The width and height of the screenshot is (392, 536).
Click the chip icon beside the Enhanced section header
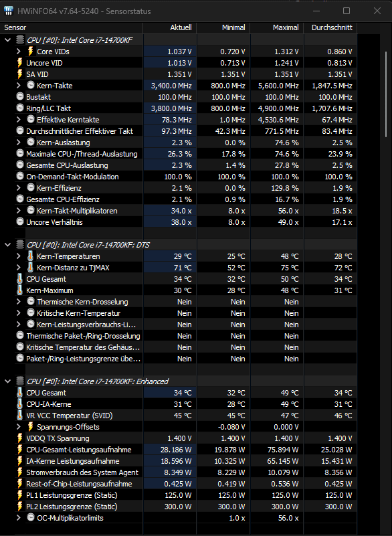click(x=20, y=381)
